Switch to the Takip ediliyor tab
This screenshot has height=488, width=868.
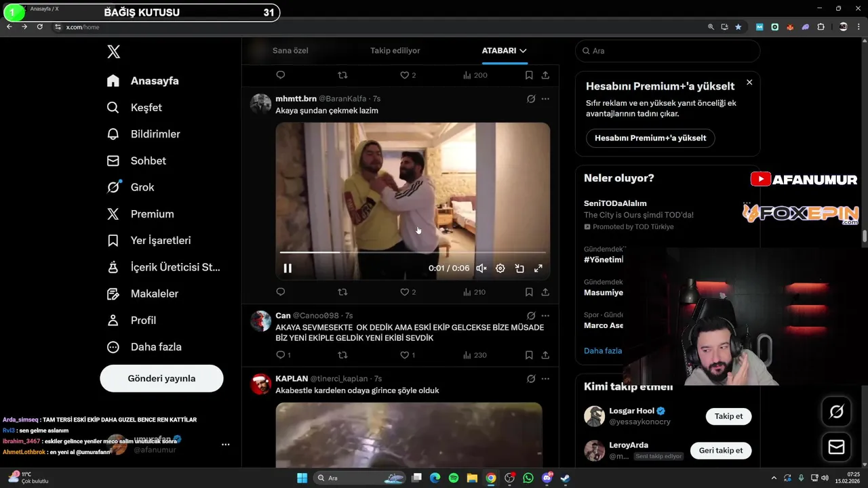[395, 51]
